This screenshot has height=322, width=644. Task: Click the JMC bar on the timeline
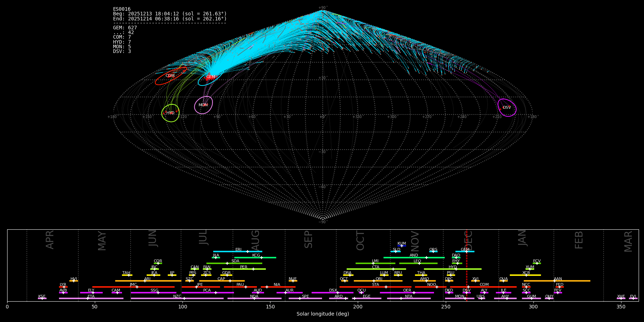tap(133, 287)
